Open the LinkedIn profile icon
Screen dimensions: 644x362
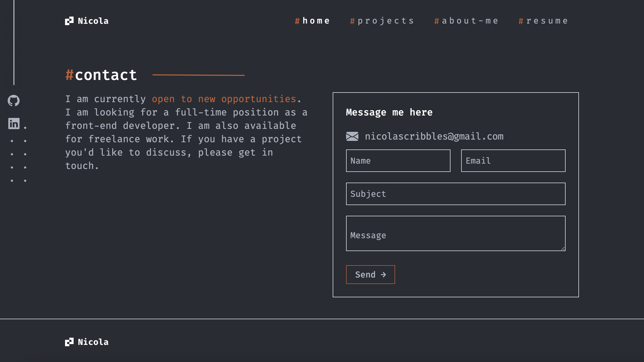pyautogui.click(x=14, y=124)
